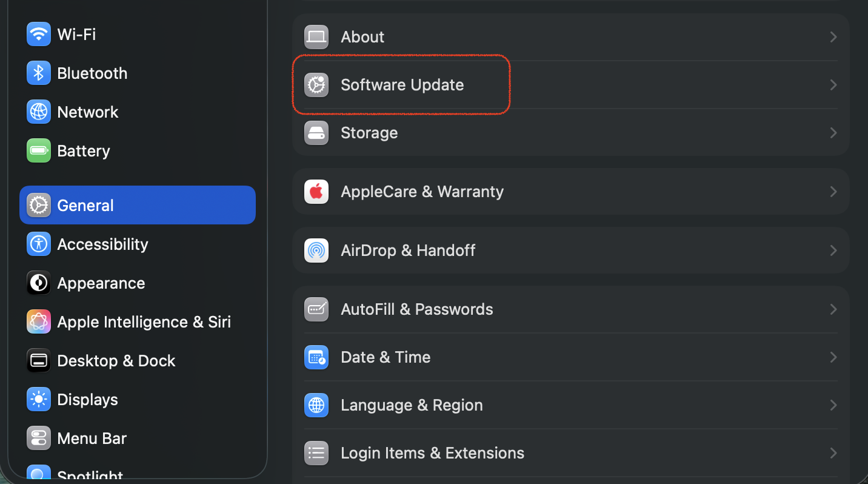
Task: Select the Bluetooth sidebar icon
Action: 39,73
